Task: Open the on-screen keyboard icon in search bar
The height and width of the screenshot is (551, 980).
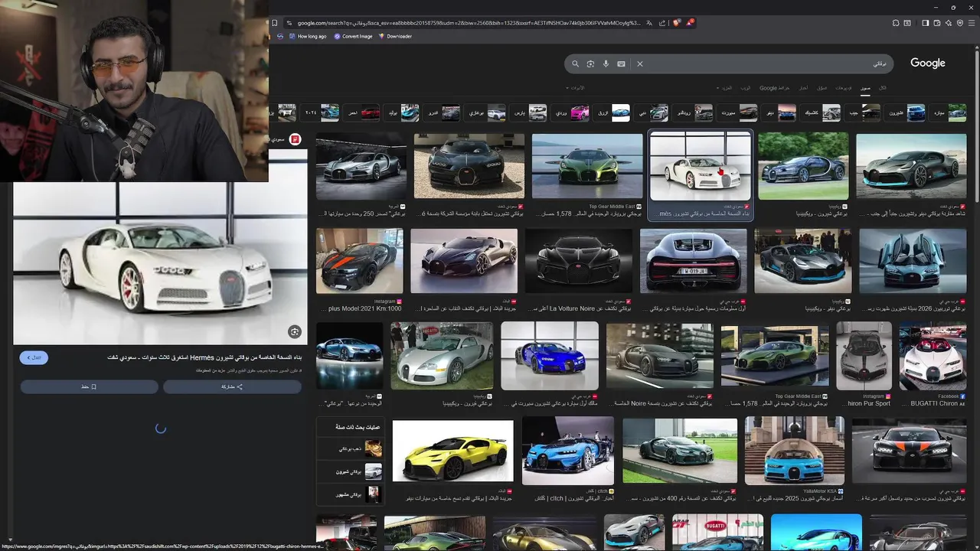Action: tap(621, 64)
